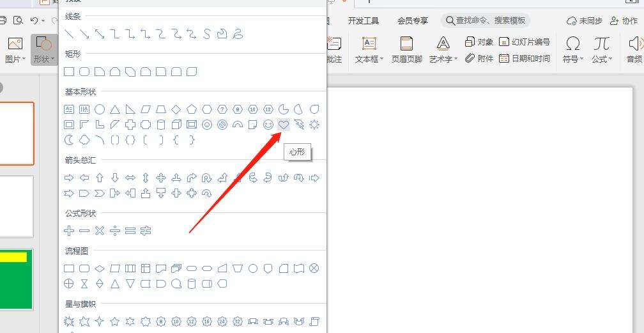Pick the plain rectangle shape

pos(69,72)
